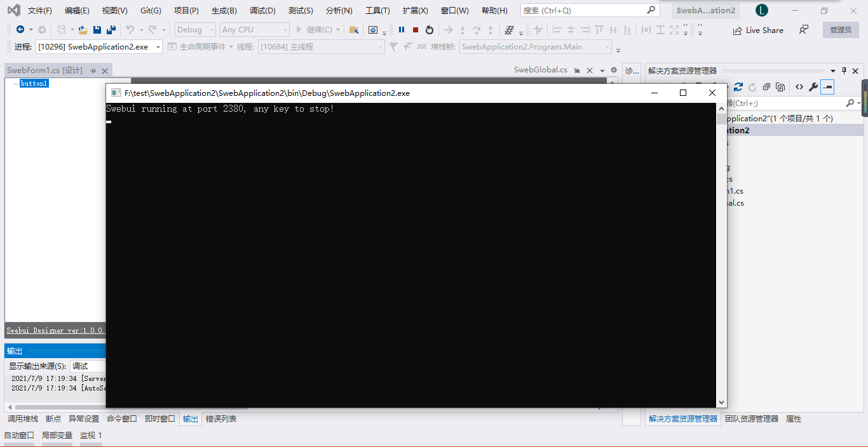Screen dimensions: 868x447
Task: Click the user account avatar L
Action: [x=762, y=11]
